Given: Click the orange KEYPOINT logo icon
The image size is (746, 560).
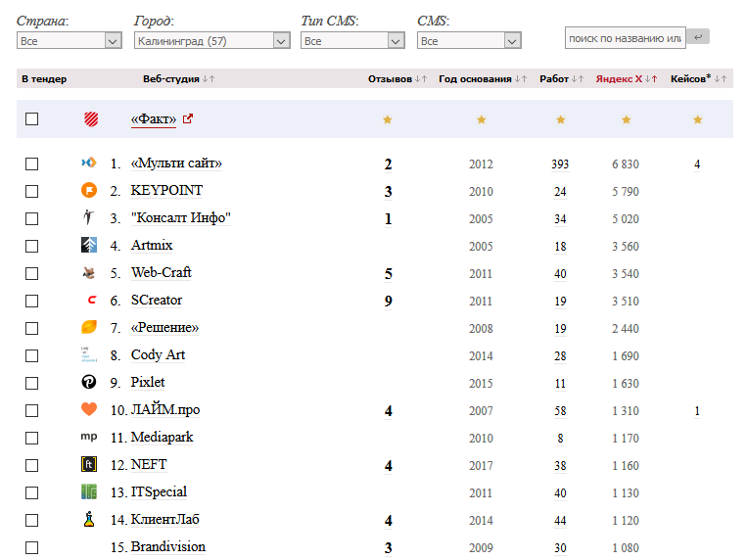Looking at the screenshot, I should (x=89, y=191).
